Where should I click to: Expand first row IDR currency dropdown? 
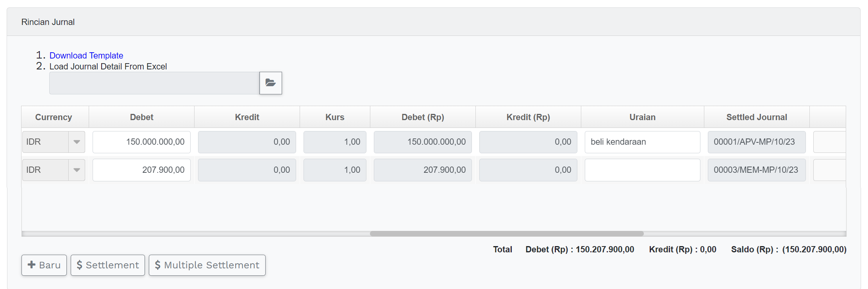click(77, 142)
